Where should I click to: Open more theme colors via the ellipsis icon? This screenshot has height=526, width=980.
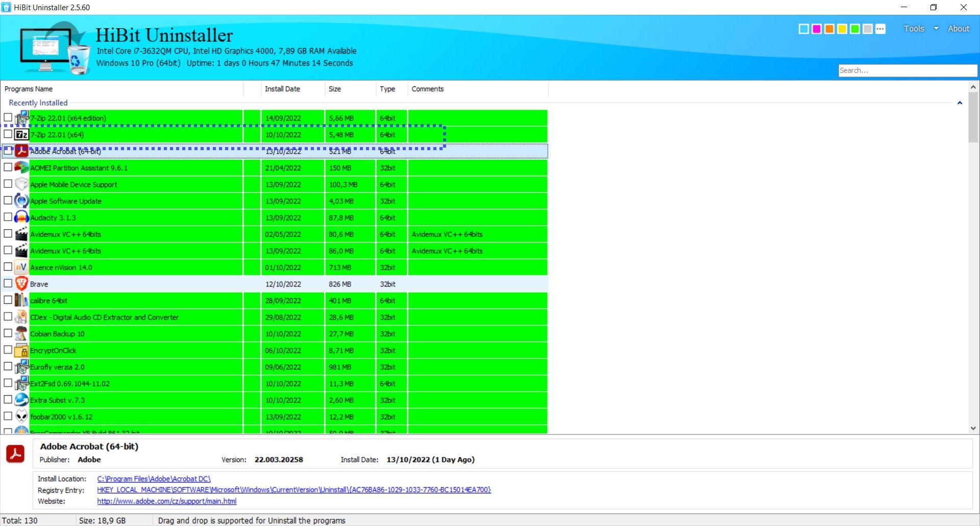880,29
